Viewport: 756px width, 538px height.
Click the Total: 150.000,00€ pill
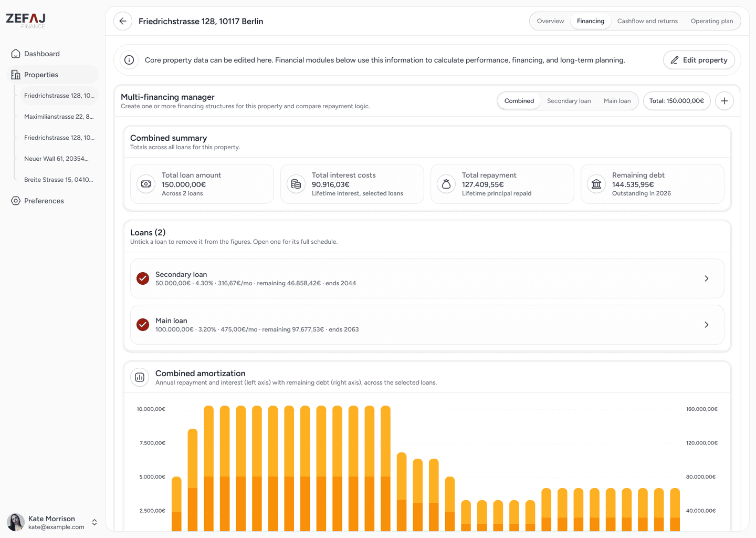pos(677,101)
